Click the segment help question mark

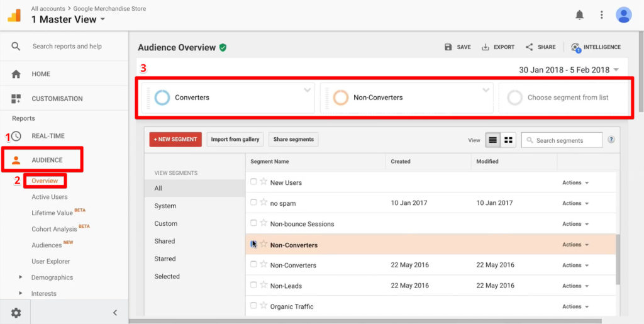click(611, 140)
